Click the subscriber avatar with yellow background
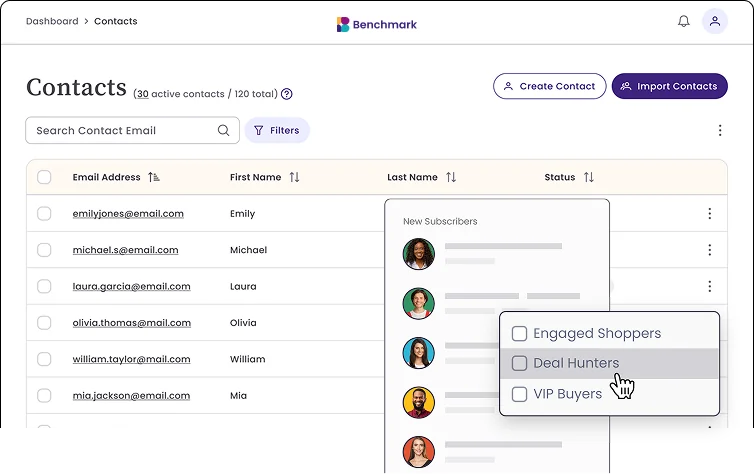754x474 pixels. (x=418, y=402)
